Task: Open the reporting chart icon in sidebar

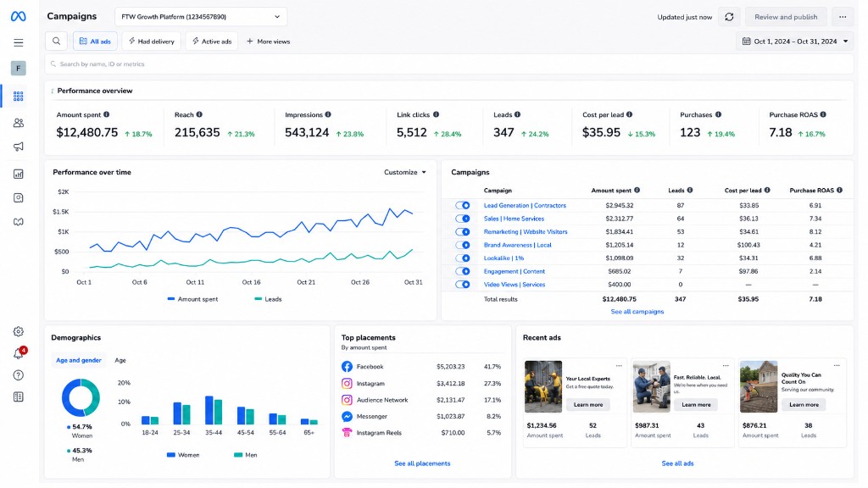Action: click(19, 175)
